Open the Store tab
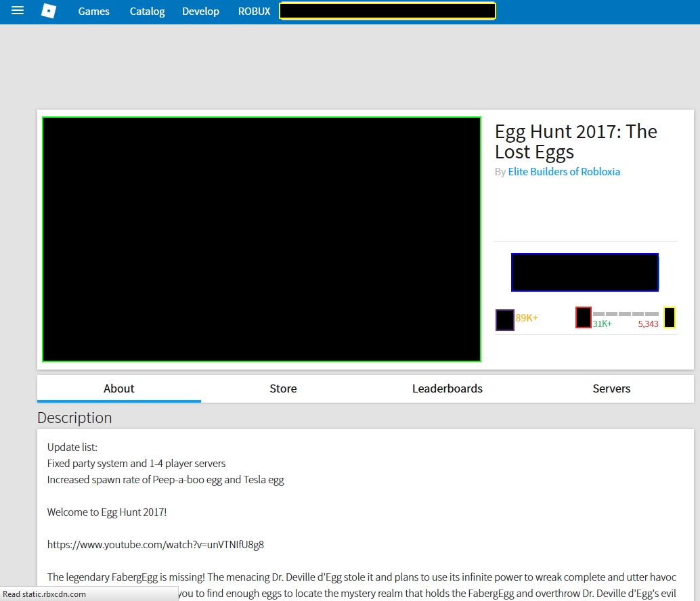700x601 pixels. point(283,388)
